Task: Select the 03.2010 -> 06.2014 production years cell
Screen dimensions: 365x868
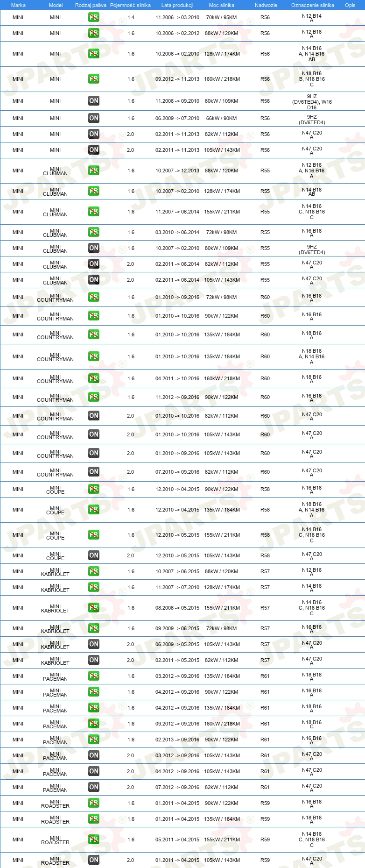Action: point(177,232)
